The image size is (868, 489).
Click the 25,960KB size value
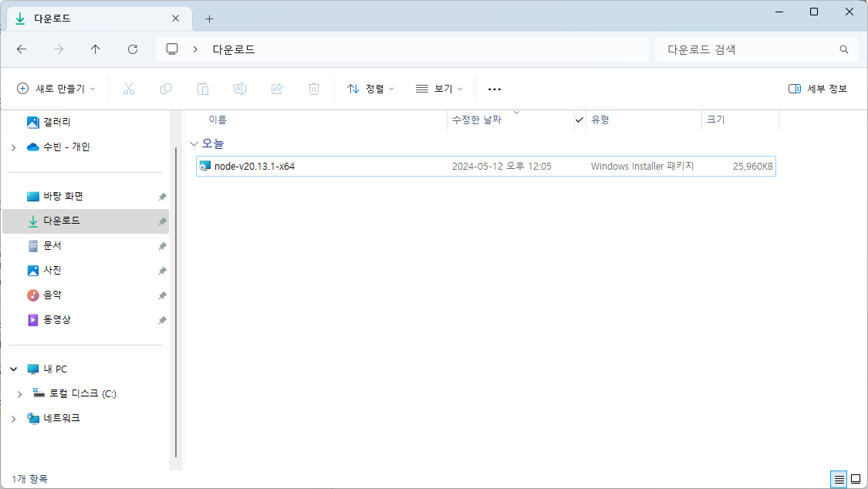[753, 166]
